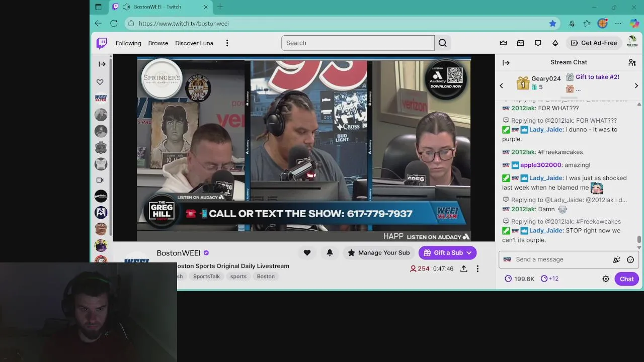
Task: Toggle the notification bell for BostonWEEI
Action: [330, 253]
